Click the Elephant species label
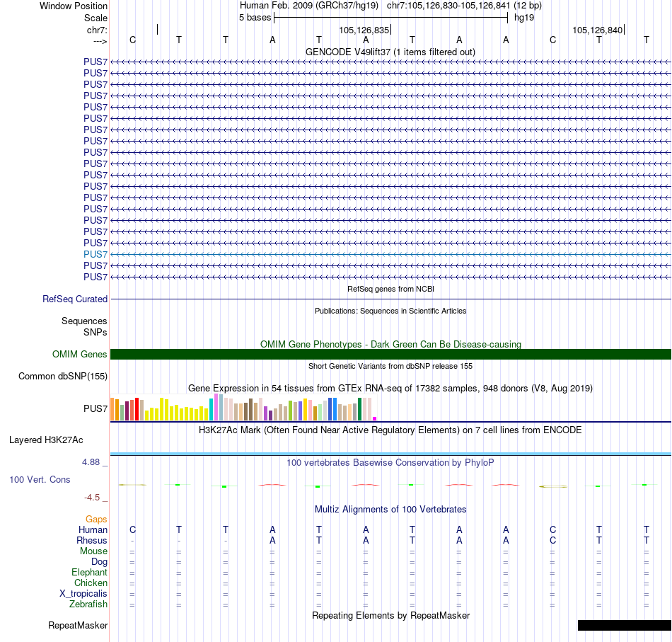 coord(89,573)
